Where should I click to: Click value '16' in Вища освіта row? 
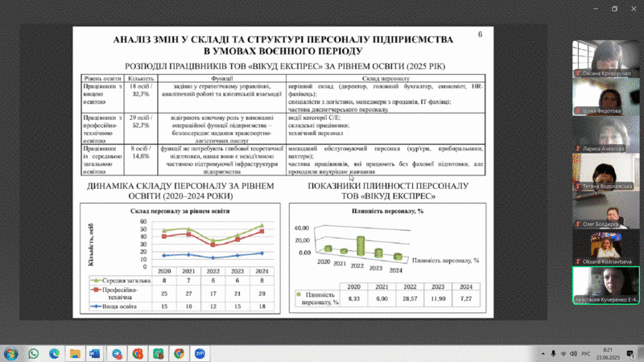[x=188, y=306]
